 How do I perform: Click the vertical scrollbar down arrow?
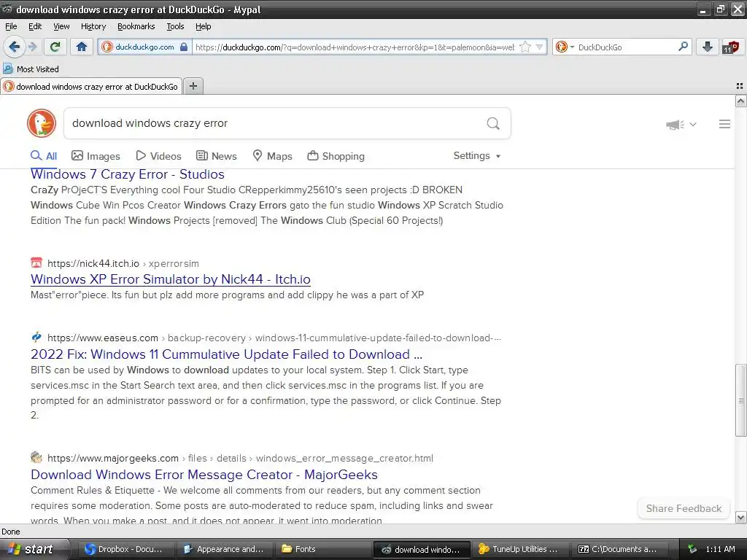[741, 518]
